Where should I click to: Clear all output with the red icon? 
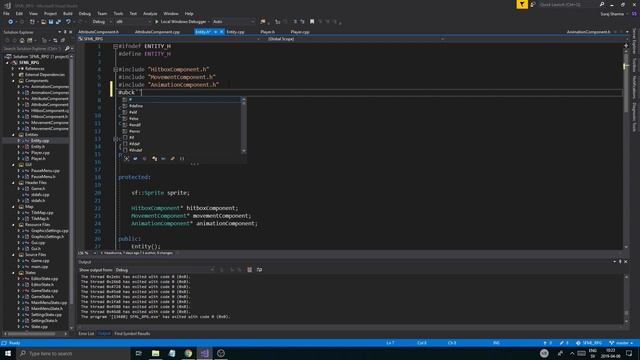click(249, 270)
